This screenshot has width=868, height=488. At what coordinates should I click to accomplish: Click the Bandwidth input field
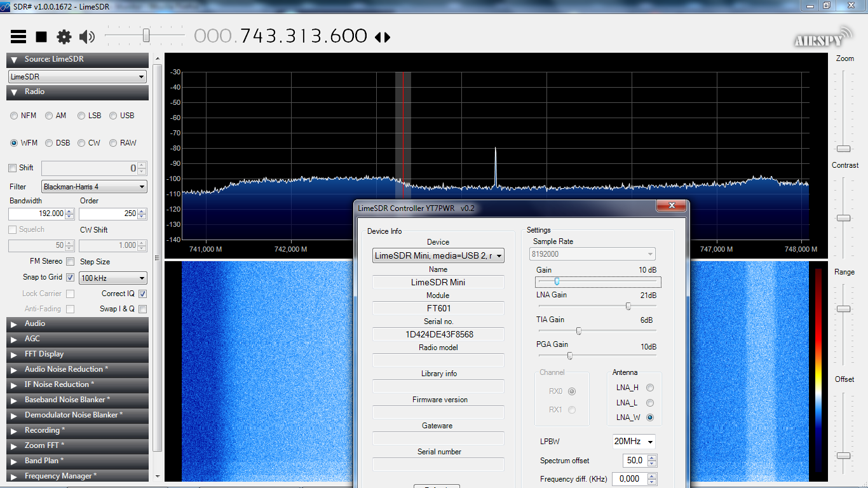37,213
